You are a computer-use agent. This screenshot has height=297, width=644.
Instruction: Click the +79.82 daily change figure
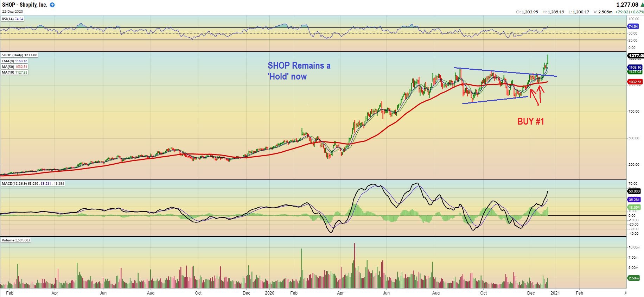click(x=622, y=12)
